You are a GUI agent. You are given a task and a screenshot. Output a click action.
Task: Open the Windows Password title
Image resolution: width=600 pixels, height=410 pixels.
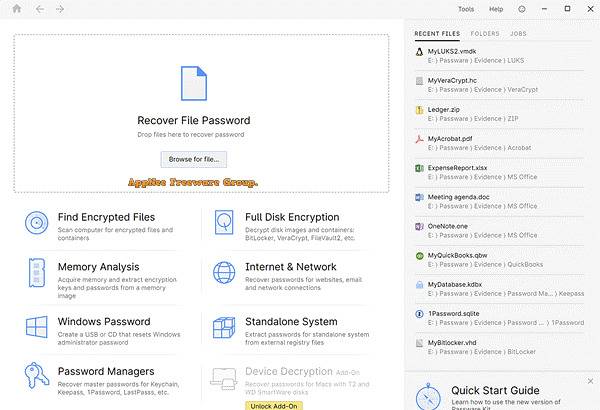tap(104, 322)
